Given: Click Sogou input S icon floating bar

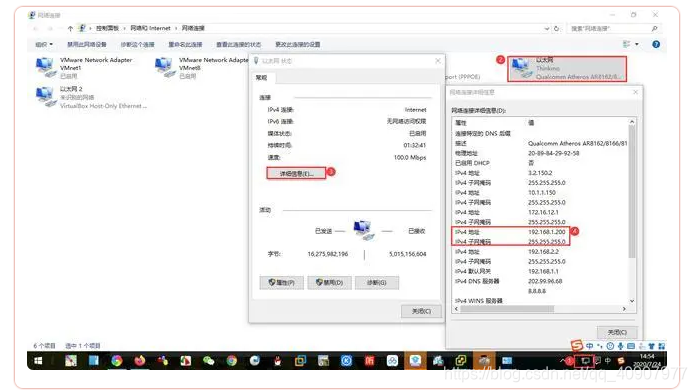Looking at the screenshot, I should coord(577,345).
